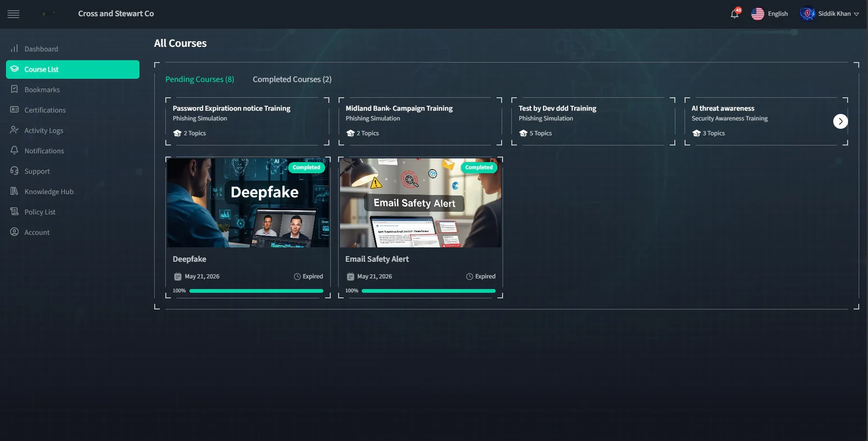Click the Knowledge Hub books icon
The width and height of the screenshot is (868, 441).
14,191
